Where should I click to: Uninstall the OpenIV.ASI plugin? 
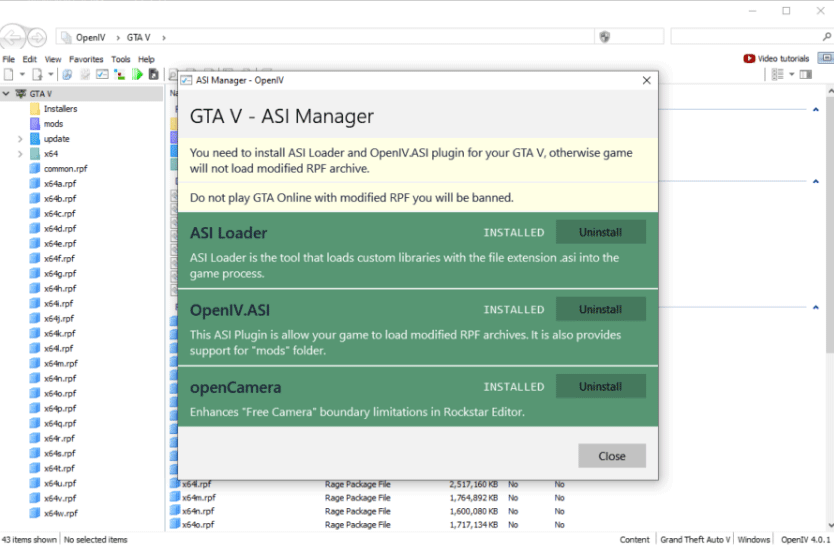601,309
